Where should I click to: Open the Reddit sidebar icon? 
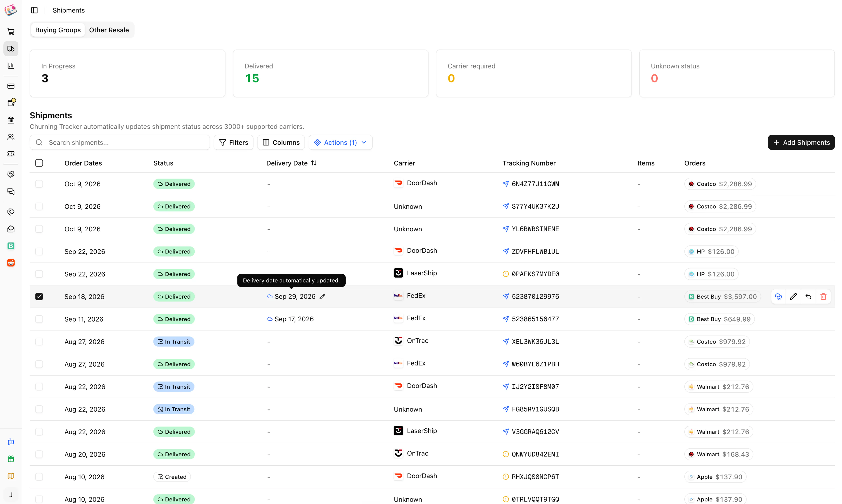coord(11,263)
